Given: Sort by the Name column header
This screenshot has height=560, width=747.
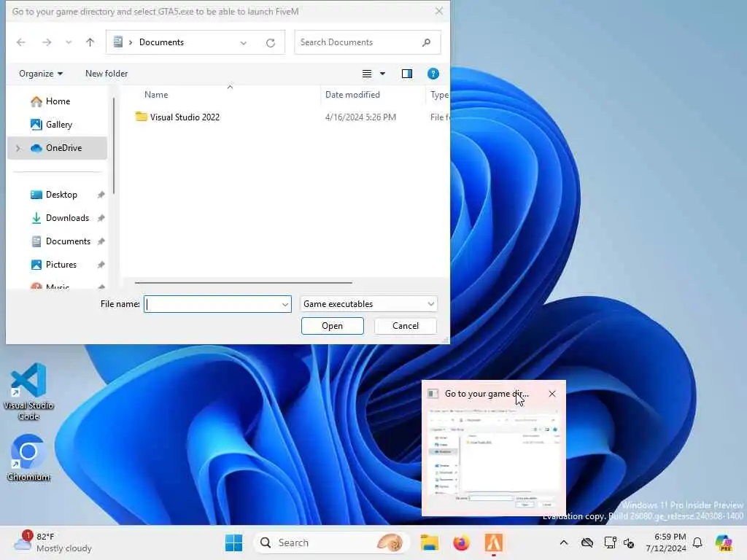Looking at the screenshot, I should pos(156,95).
